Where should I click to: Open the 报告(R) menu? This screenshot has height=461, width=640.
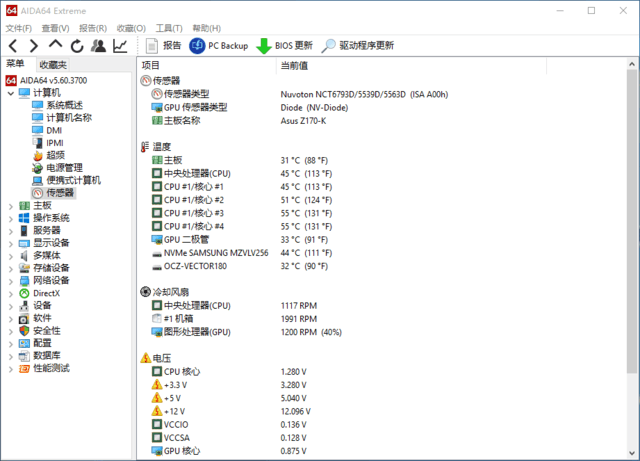93,28
